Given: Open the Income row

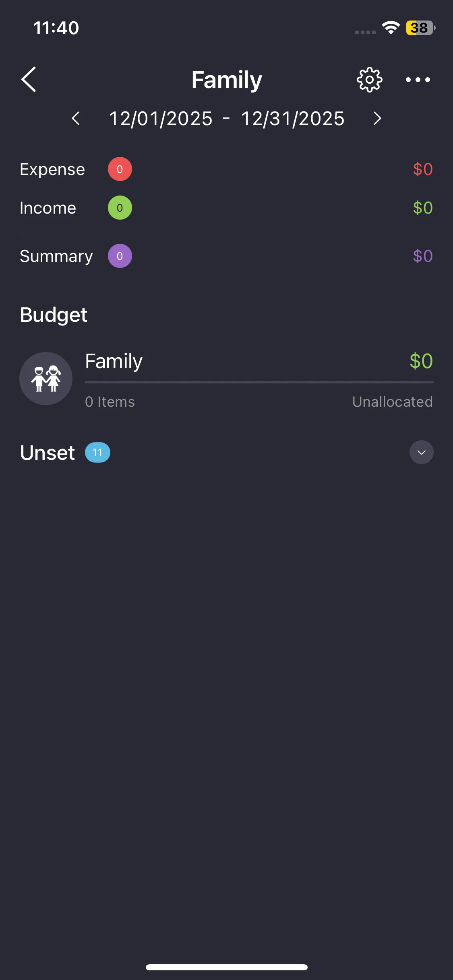Looking at the screenshot, I should [48, 208].
